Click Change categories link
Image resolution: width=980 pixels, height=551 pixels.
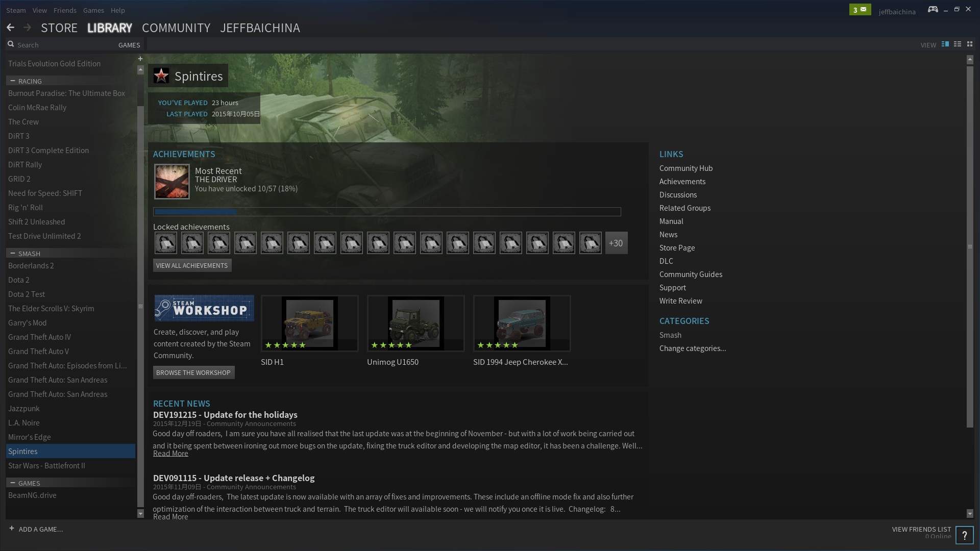pos(693,348)
